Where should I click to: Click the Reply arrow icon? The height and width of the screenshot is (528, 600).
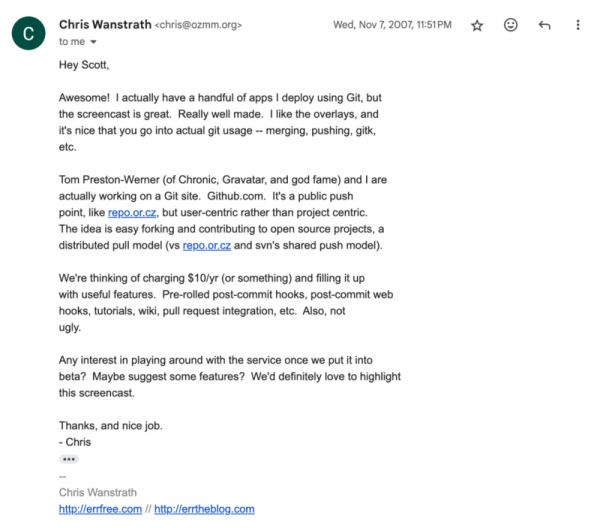[544, 25]
